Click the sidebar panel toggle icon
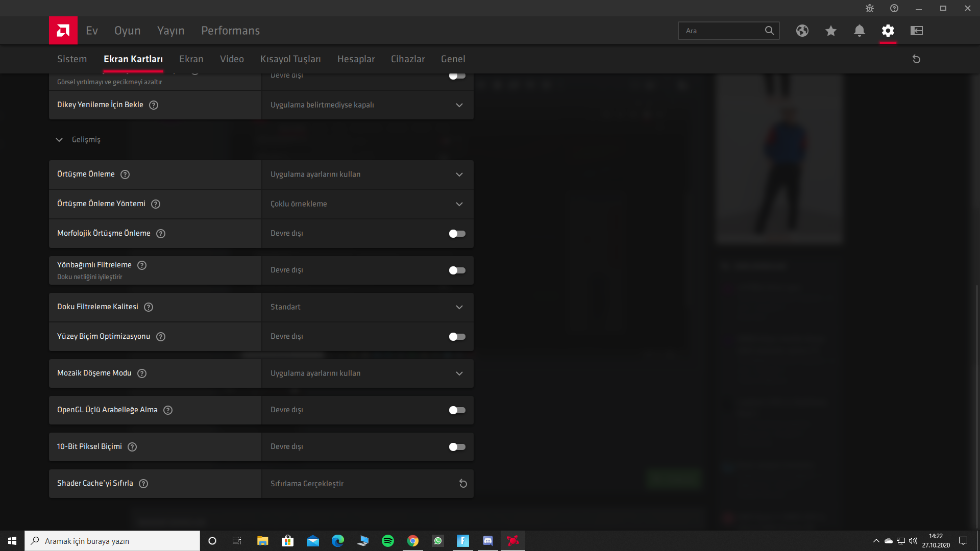Image resolution: width=980 pixels, height=551 pixels. [x=916, y=31]
